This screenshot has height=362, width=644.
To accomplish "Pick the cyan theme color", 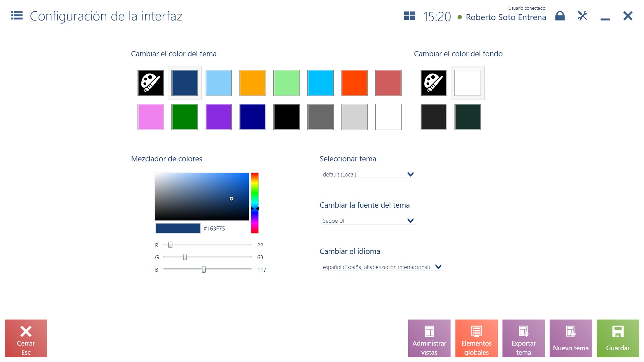I will [320, 83].
